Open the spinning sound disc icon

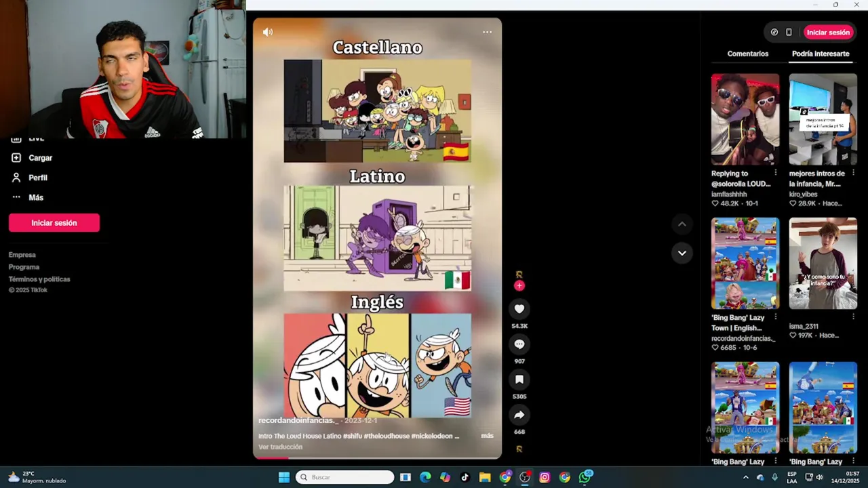(x=519, y=449)
